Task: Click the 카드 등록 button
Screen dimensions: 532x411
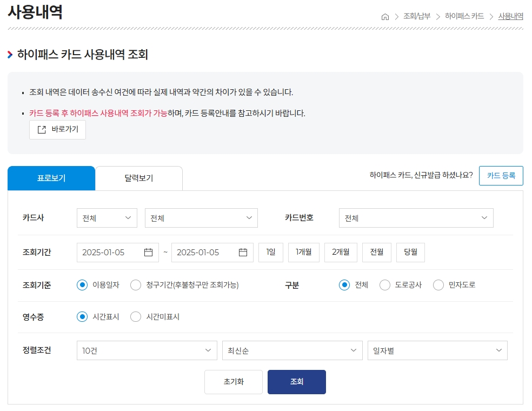Action: tap(501, 176)
